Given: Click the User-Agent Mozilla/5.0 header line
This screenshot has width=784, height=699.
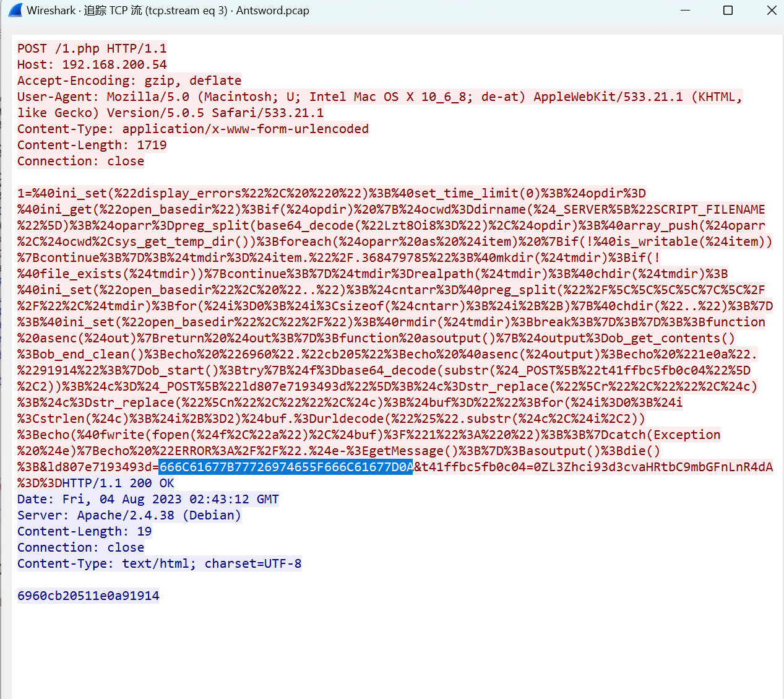Looking at the screenshot, I should pos(380,97).
